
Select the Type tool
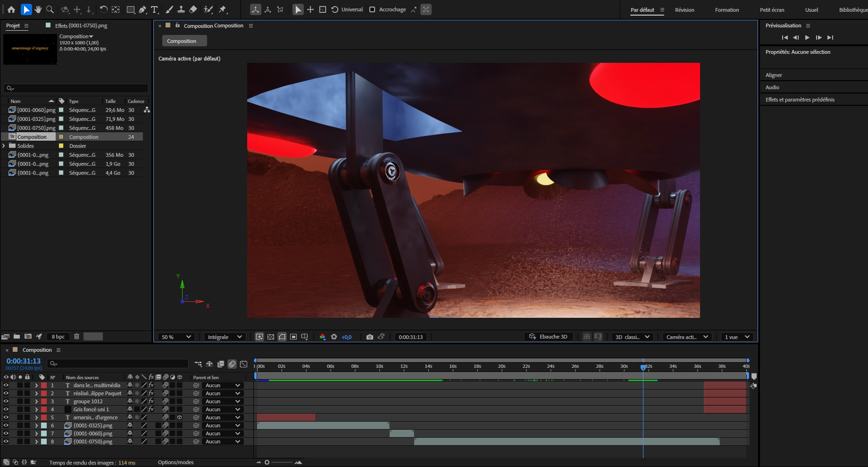tap(154, 9)
